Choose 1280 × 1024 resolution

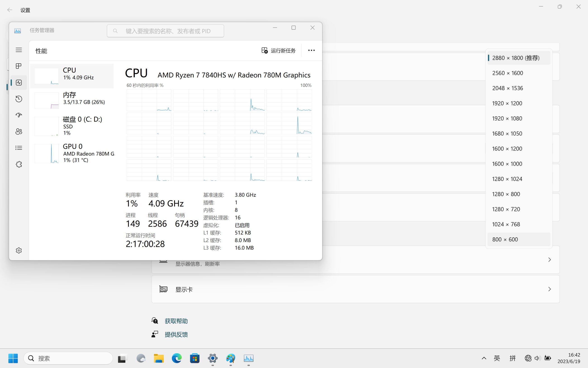[519, 179]
